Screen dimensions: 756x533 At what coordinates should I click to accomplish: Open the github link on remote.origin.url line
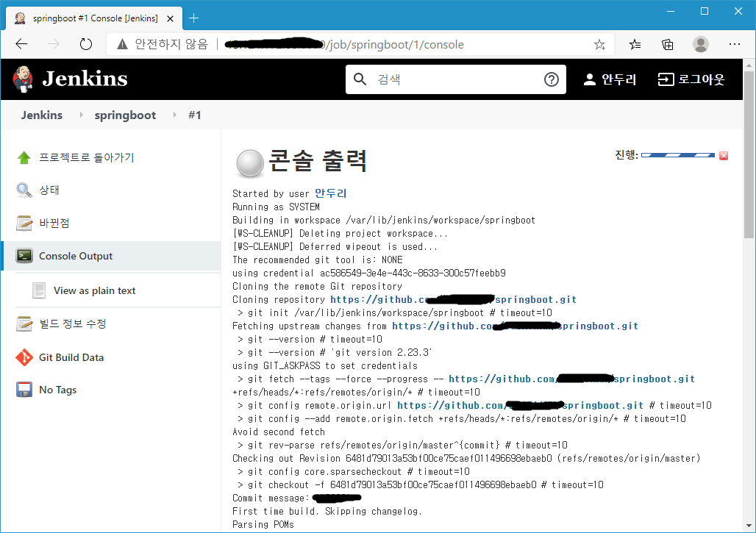click(x=520, y=405)
